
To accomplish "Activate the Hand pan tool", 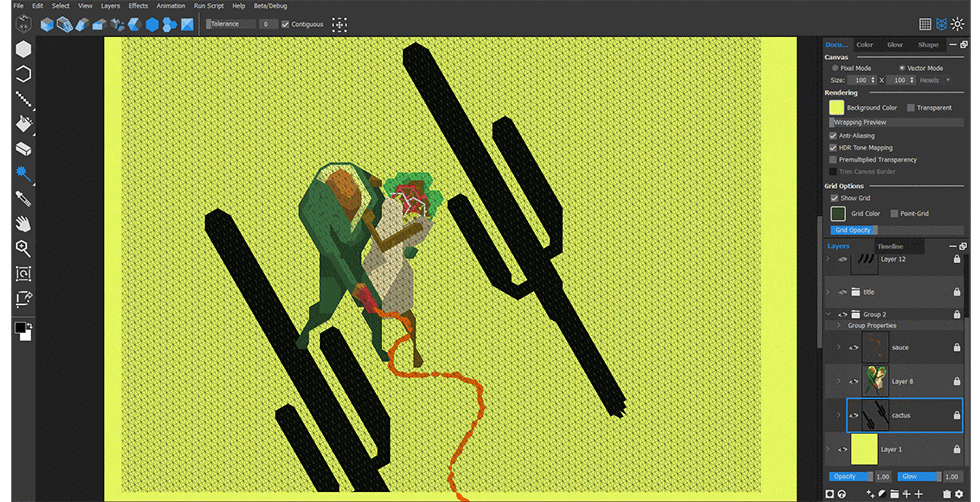I will click(x=22, y=223).
